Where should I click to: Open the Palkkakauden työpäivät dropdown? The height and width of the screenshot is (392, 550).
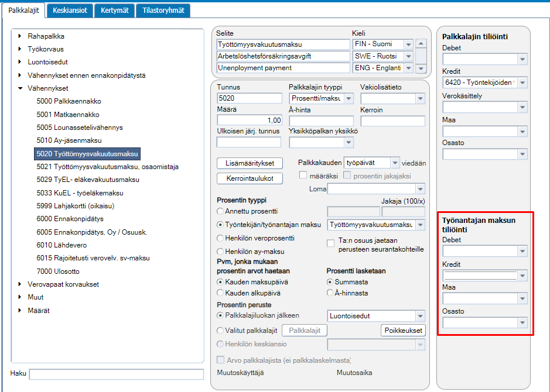(x=395, y=163)
